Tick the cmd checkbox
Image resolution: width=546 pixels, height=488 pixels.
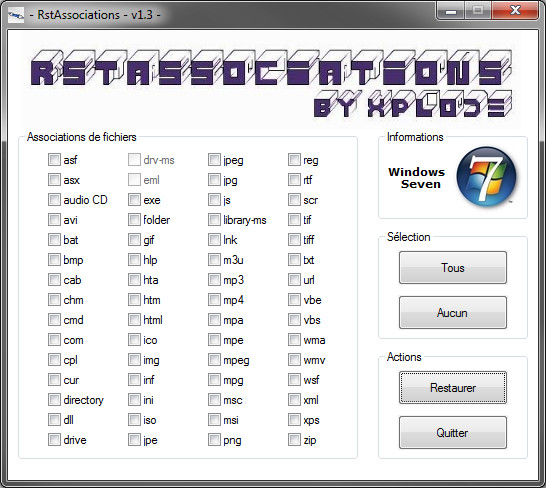54,320
